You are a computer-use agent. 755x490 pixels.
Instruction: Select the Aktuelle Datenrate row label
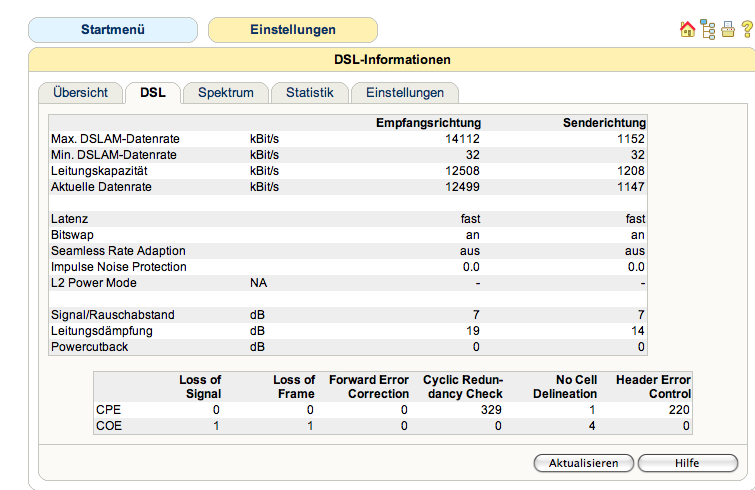pyautogui.click(x=101, y=187)
